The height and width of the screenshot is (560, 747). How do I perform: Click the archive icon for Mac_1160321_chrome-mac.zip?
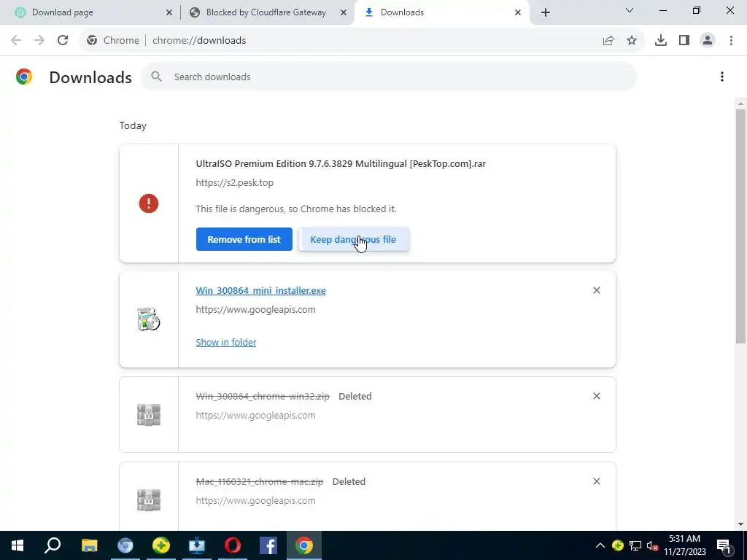pos(149,500)
